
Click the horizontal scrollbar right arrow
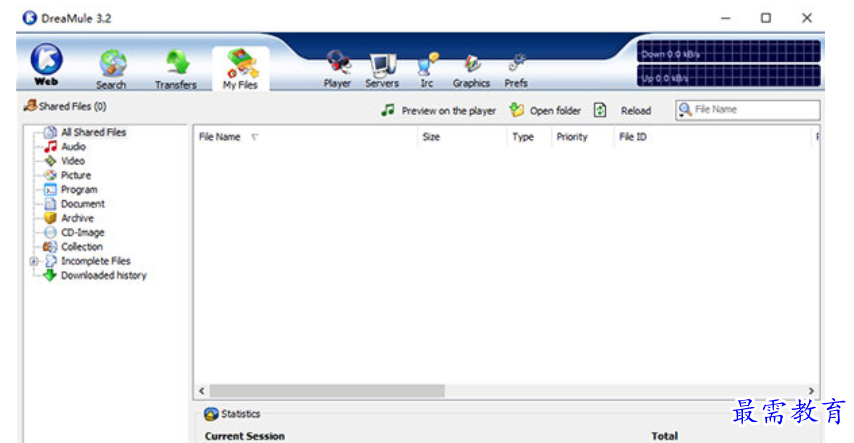point(811,391)
